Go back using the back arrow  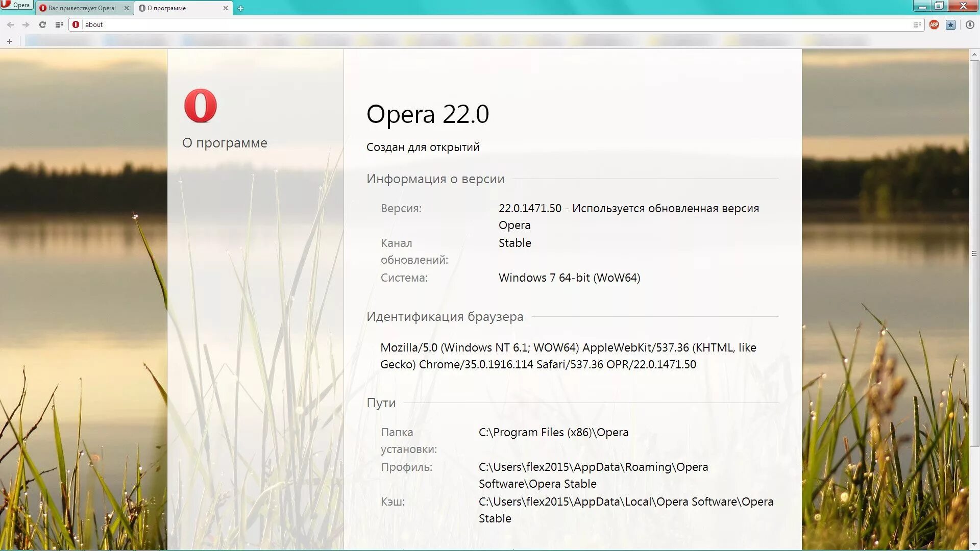pos(10,24)
